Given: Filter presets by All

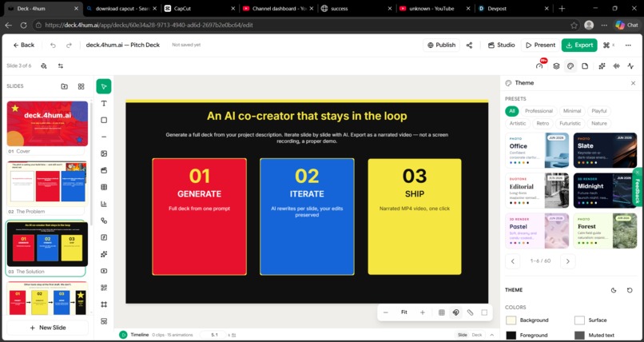Looking at the screenshot, I should (x=511, y=111).
